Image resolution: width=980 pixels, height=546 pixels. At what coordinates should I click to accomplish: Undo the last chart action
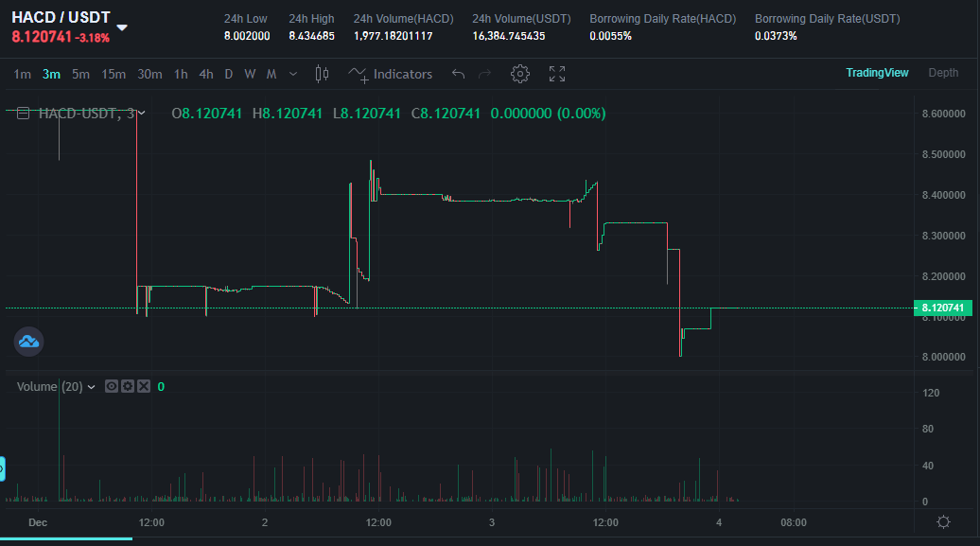(x=458, y=75)
